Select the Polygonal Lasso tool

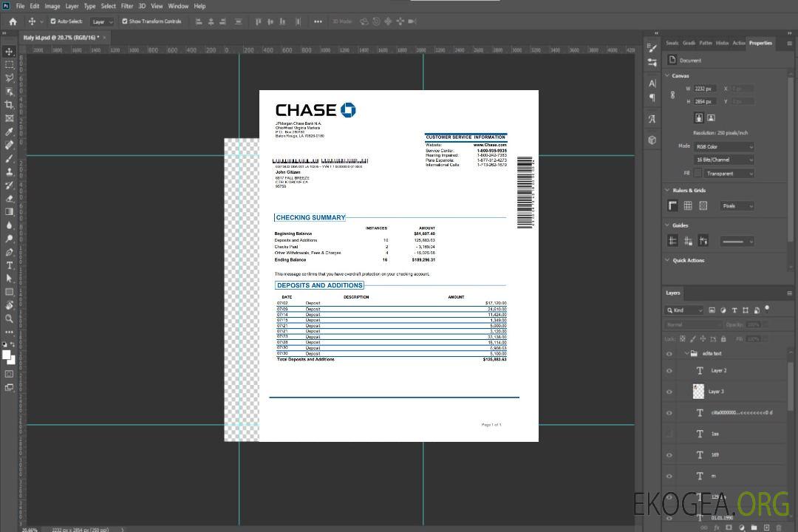9,78
